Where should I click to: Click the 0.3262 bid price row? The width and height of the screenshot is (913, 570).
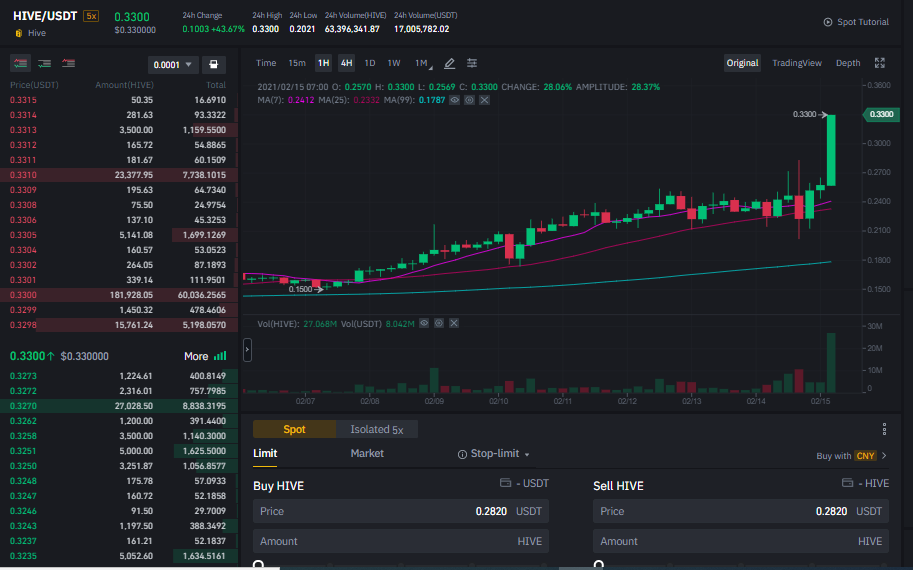(119, 421)
